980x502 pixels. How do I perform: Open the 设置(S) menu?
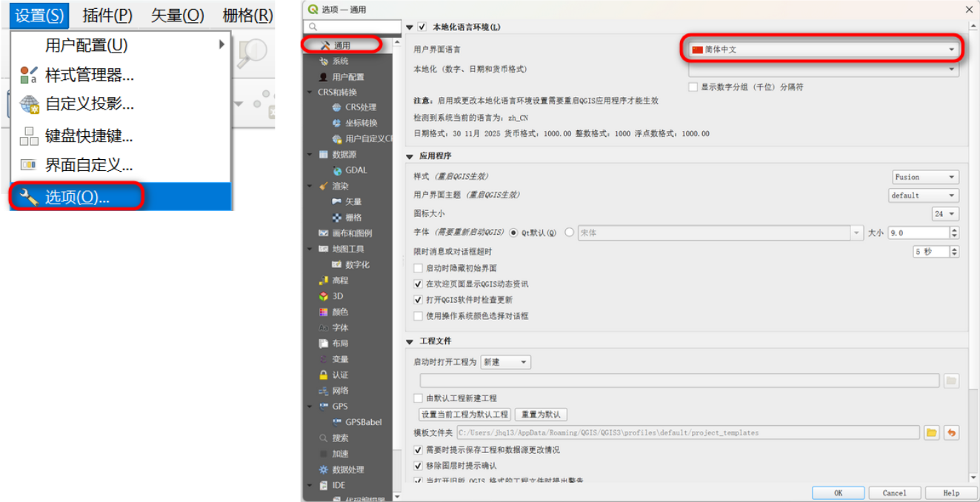[x=39, y=15]
